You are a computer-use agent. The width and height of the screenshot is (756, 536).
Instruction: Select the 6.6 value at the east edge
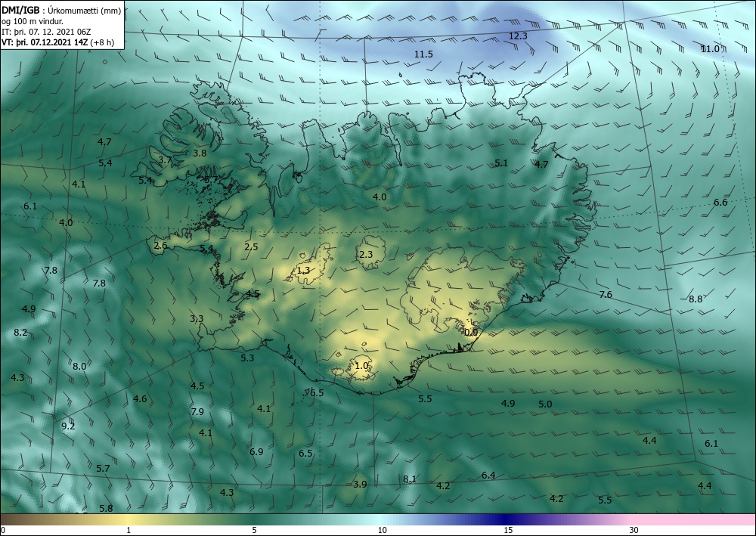(720, 202)
